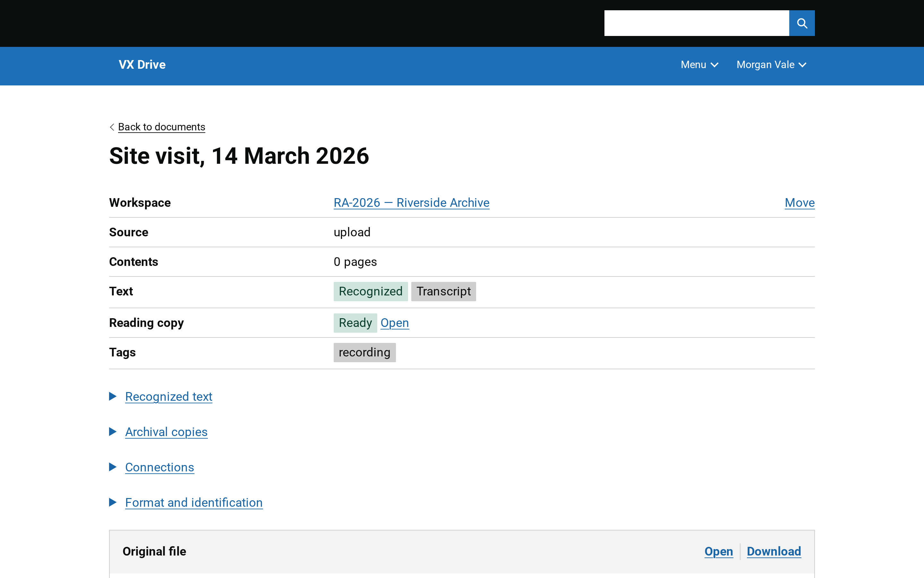
Task: Open the original file
Action: pyautogui.click(x=719, y=552)
